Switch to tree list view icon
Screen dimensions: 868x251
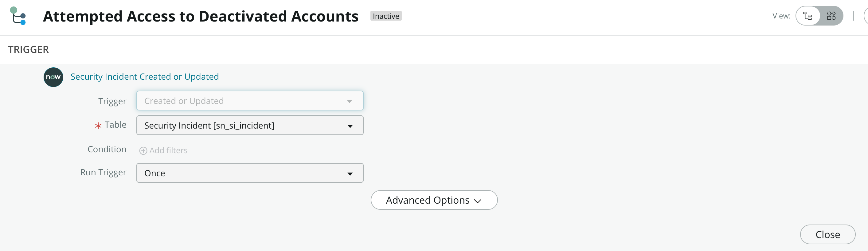pos(808,16)
